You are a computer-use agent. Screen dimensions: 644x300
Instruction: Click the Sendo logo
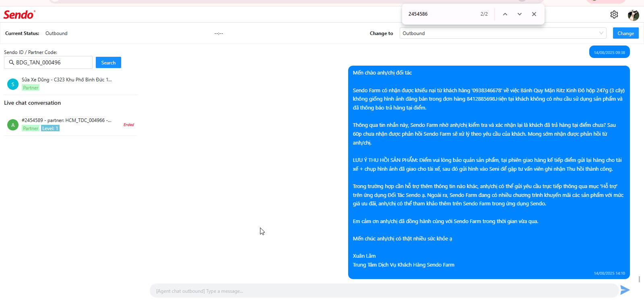point(19,15)
